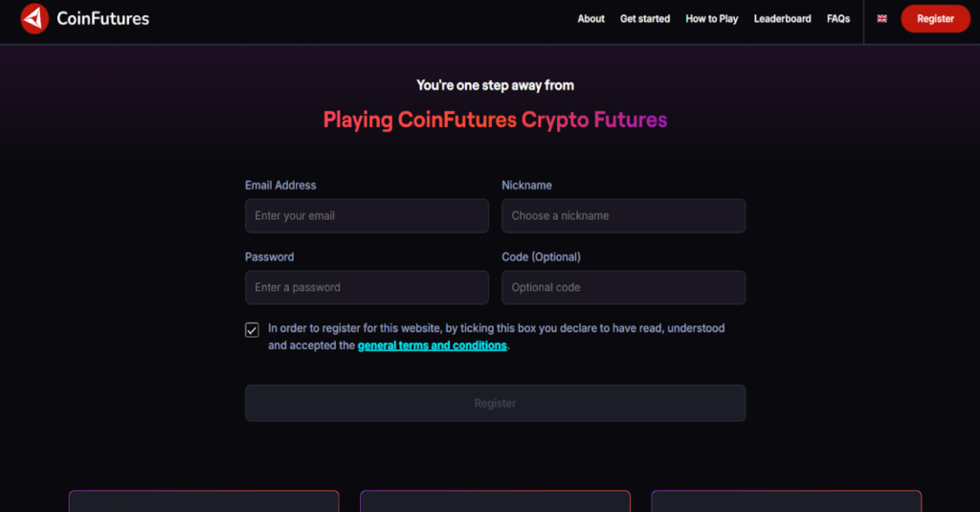Select the Enter a password field
The width and height of the screenshot is (980, 512).
click(367, 288)
